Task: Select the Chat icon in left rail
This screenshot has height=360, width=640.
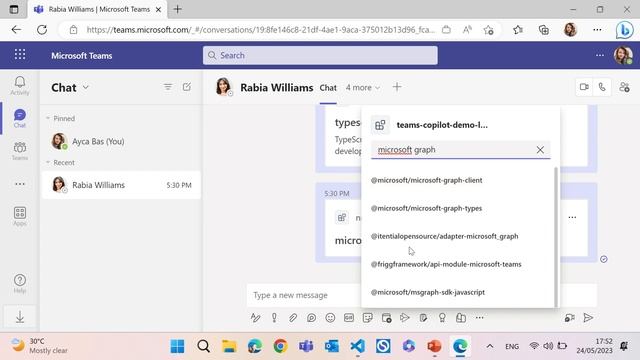Action: click(20, 118)
